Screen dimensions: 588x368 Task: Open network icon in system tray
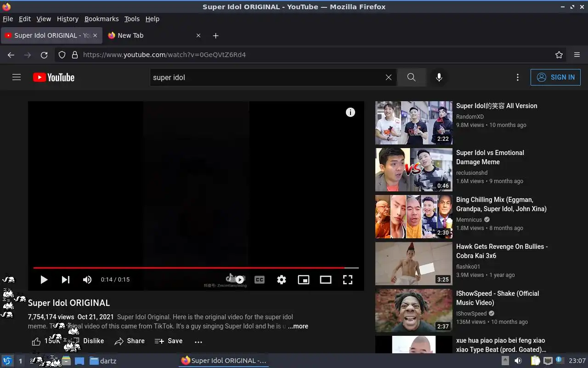(x=547, y=361)
